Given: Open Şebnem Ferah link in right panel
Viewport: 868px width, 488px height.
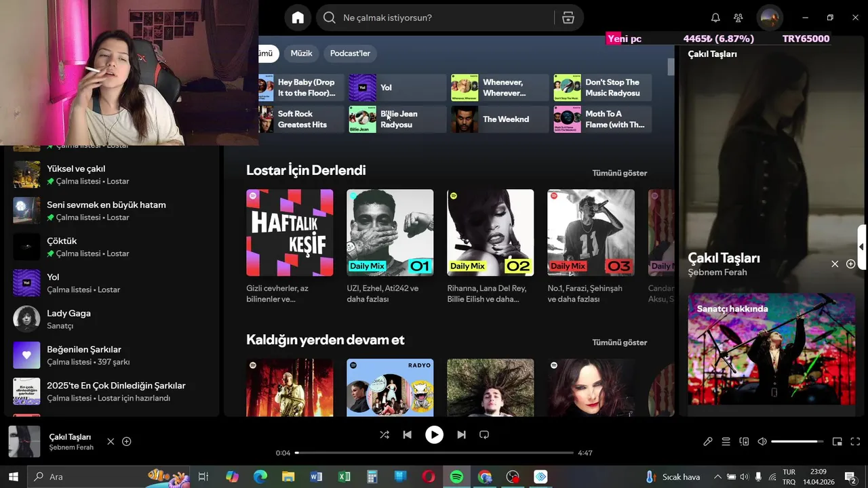Looking at the screenshot, I should [x=717, y=272].
